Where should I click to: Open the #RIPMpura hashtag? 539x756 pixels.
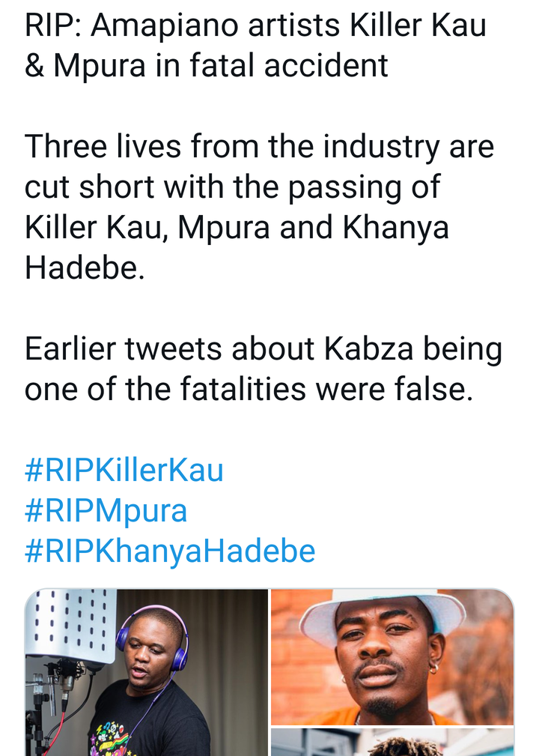click(106, 511)
